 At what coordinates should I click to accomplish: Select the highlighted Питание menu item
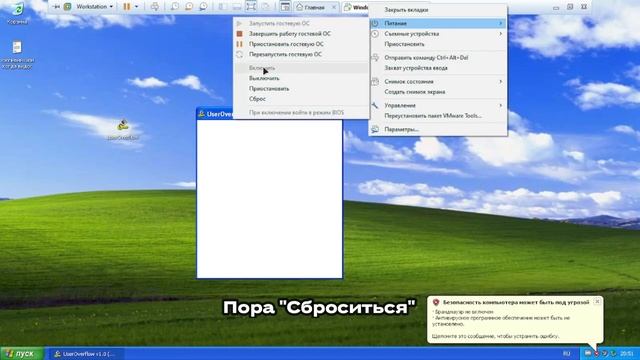click(x=438, y=23)
